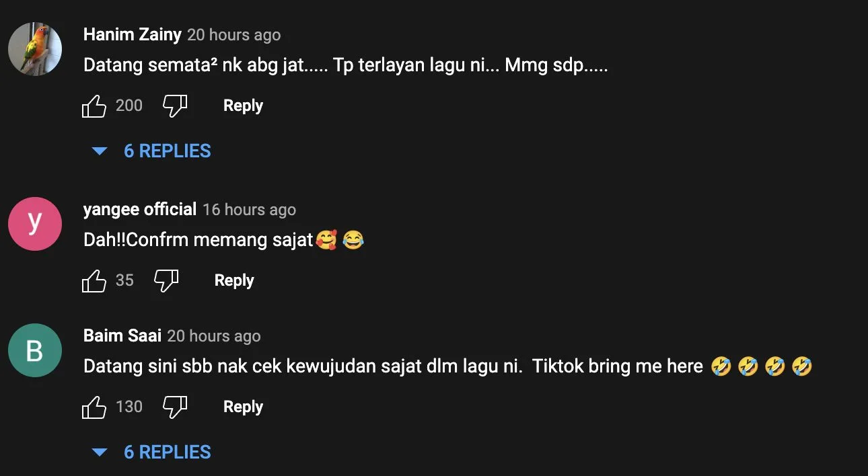
Task: Visit Hanim Zainy's channel name link
Action: (132, 34)
